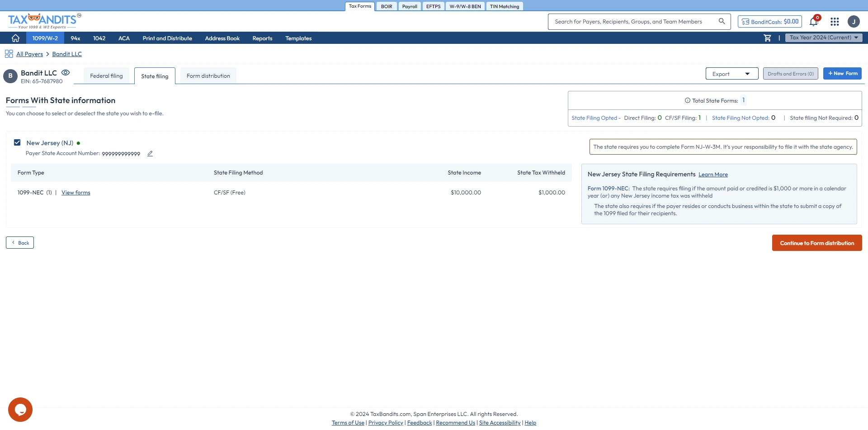Select the State filing tab
This screenshot has width=868, height=430.
[155, 76]
